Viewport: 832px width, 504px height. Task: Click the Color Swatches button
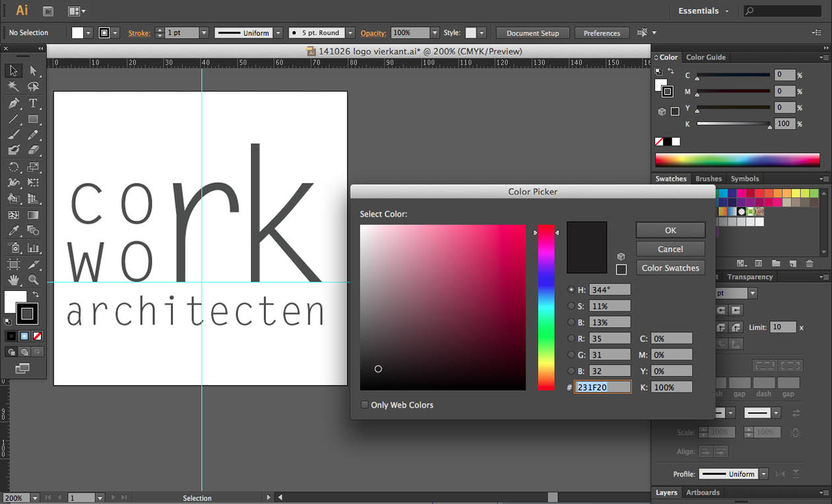pos(671,268)
